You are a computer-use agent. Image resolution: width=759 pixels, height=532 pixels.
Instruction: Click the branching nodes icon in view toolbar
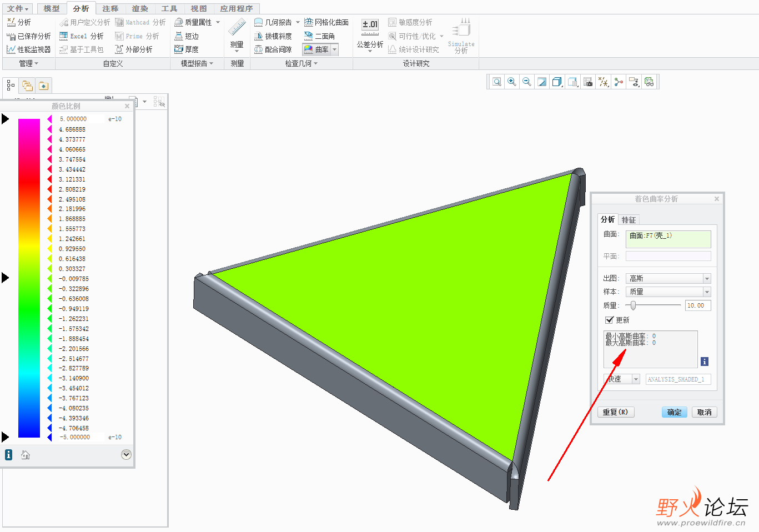tap(619, 82)
